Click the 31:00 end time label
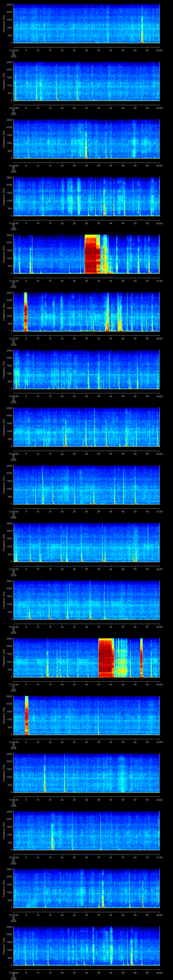 click(x=160, y=511)
